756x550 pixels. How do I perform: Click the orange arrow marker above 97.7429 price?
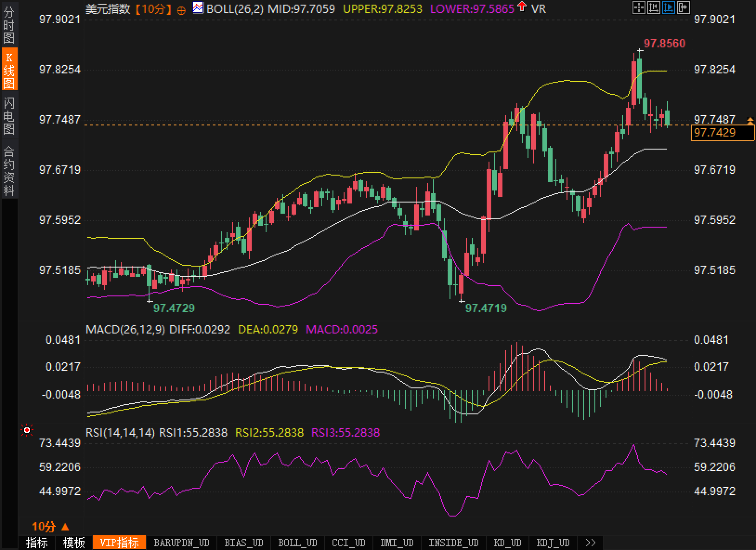point(750,121)
